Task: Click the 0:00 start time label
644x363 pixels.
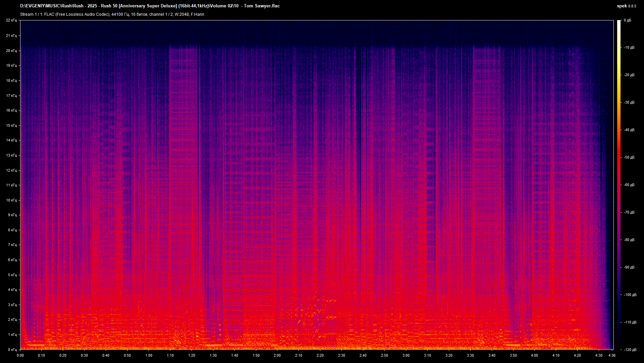Action: (x=20, y=355)
